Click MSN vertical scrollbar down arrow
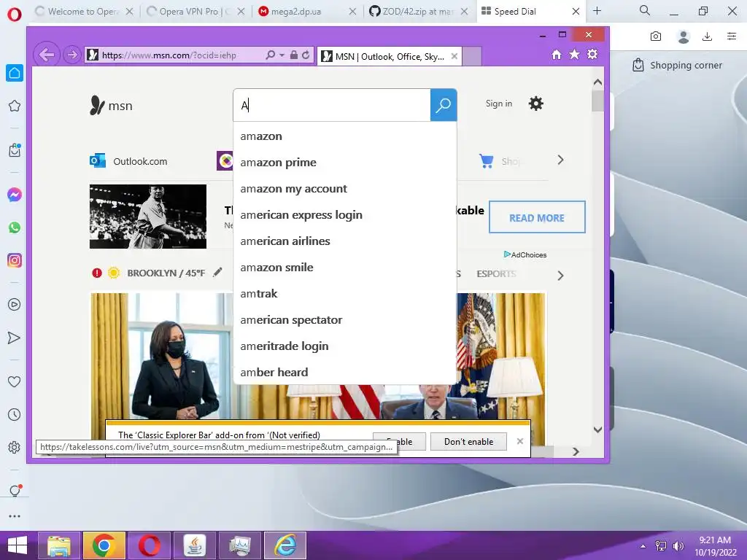Screen dimensions: 747x560 click(597, 429)
